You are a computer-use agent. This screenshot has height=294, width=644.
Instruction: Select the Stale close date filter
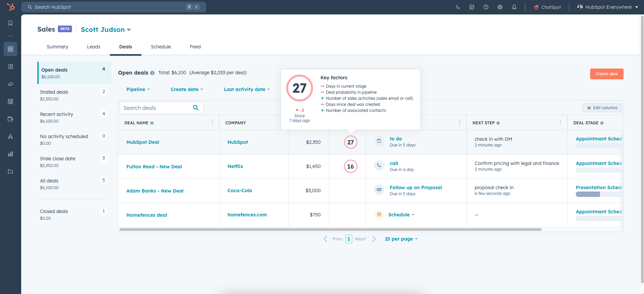(74, 162)
